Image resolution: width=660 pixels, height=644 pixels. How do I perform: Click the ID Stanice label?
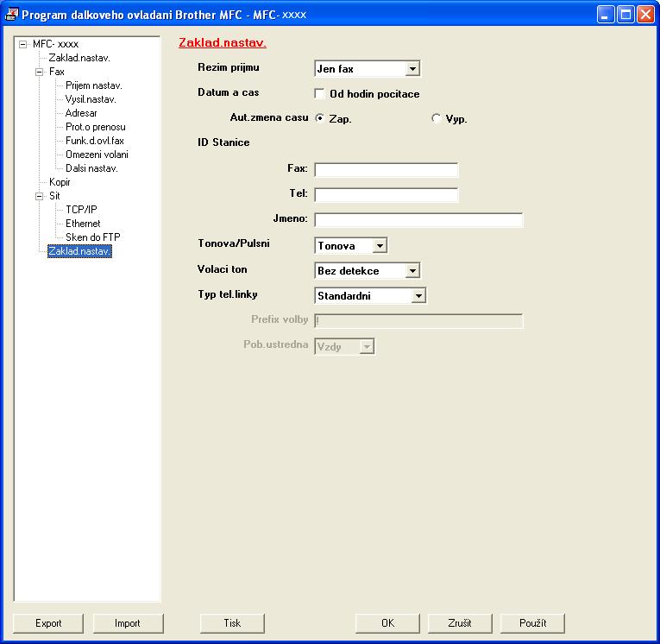pyautogui.click(x=223, y=142)
